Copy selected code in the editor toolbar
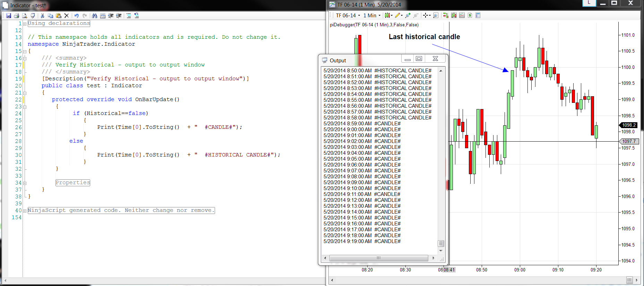 (50, 16)
